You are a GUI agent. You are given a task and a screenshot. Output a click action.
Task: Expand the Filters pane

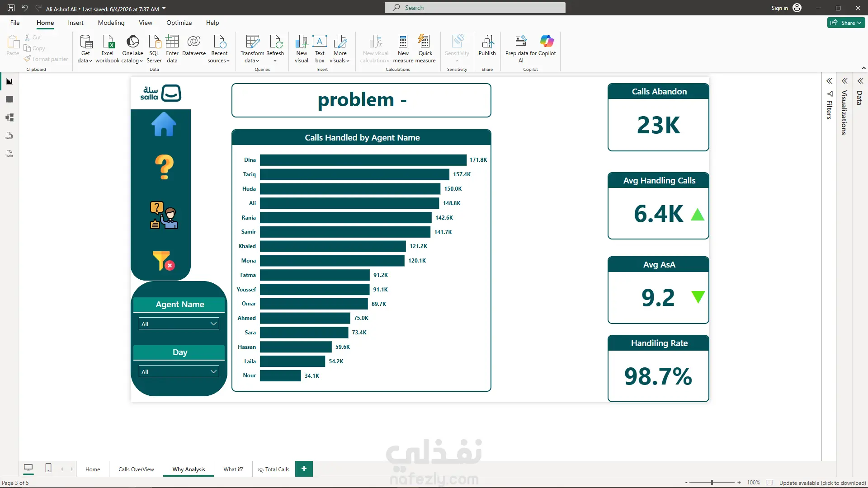click(x=829, y=81)
